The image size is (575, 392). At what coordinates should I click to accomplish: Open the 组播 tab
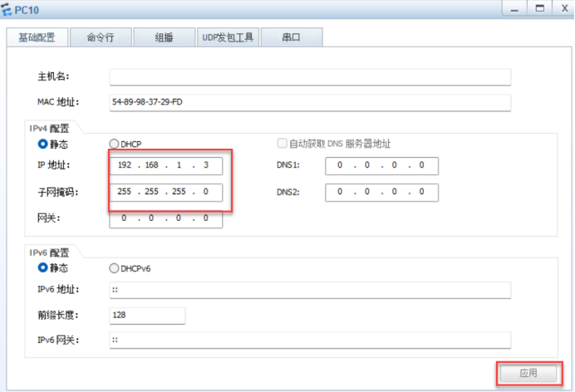click(164, 37)
